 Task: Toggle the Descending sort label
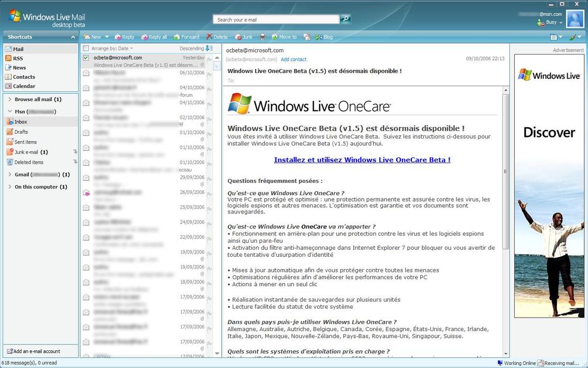[191, 48]
